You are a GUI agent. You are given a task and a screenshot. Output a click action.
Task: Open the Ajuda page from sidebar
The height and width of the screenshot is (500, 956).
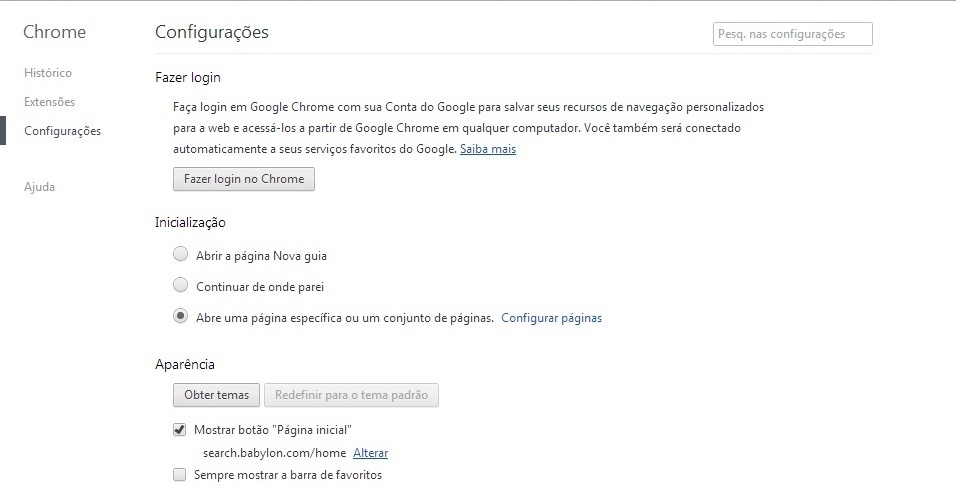[x=39, y=187]
